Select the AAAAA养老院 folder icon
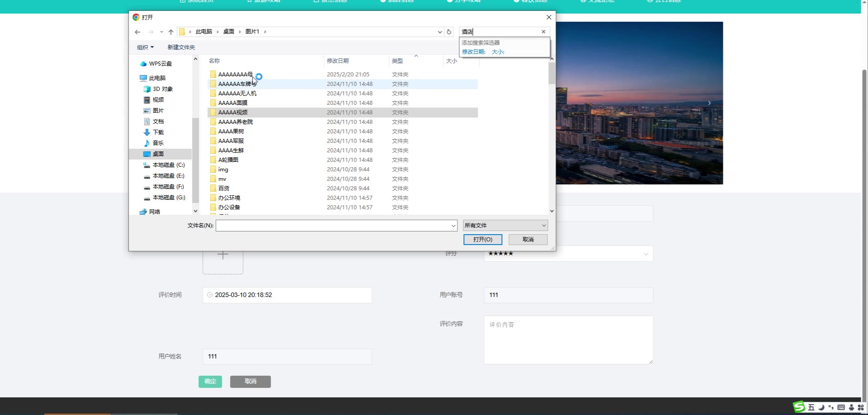Screen dimensions: 868x415 coord(213,122)
